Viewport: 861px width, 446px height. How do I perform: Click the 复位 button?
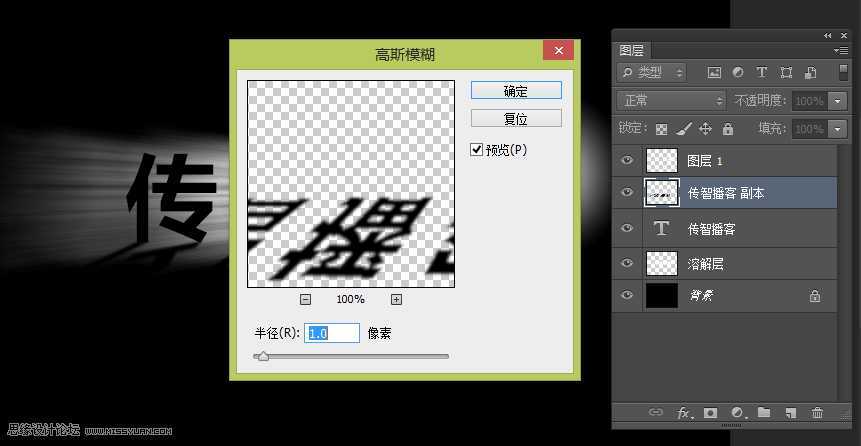coord(516,118)
